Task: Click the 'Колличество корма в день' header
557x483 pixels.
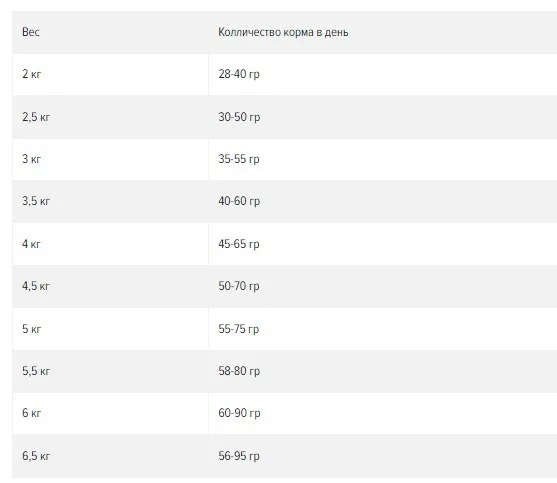Action: pos(283,32)
